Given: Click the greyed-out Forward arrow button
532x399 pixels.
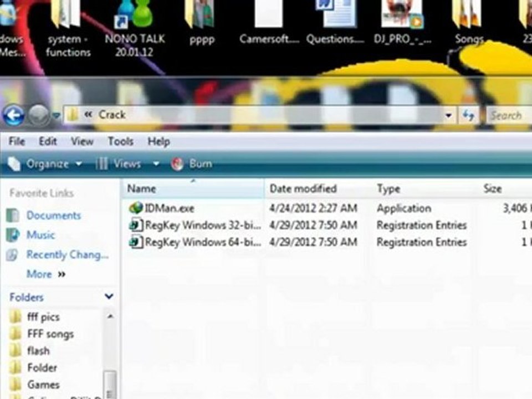Looking at the screenshot, I should (x=38, y=115).
